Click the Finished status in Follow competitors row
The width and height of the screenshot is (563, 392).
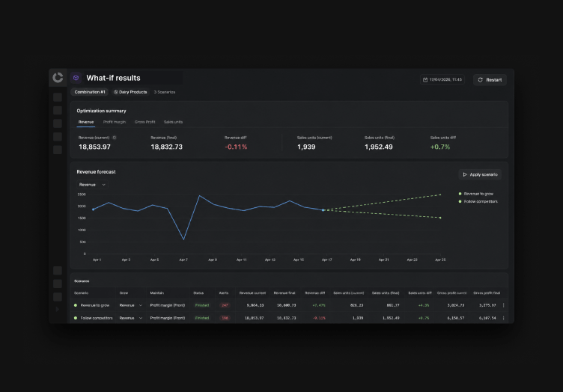coord(202,318)
